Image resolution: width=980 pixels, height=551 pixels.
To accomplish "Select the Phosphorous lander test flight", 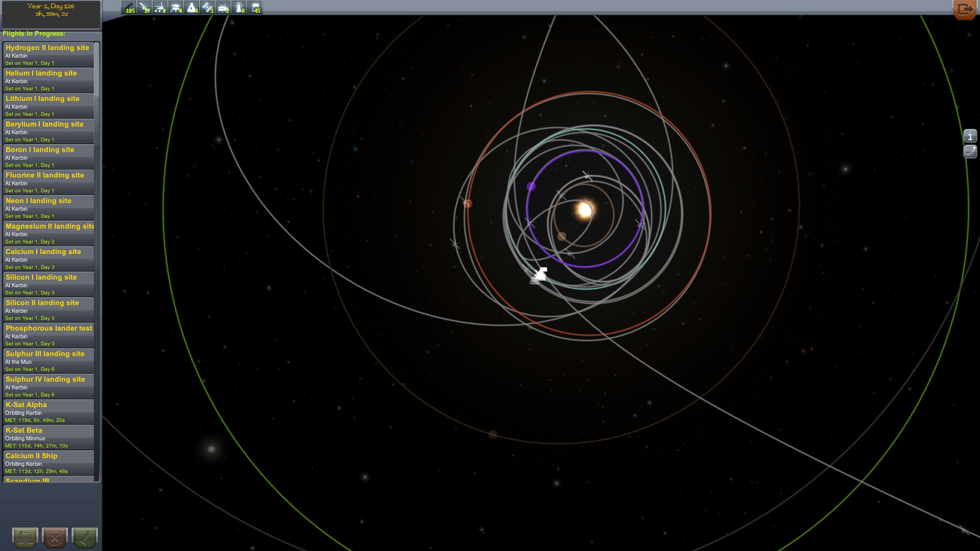I will point(49,335).
